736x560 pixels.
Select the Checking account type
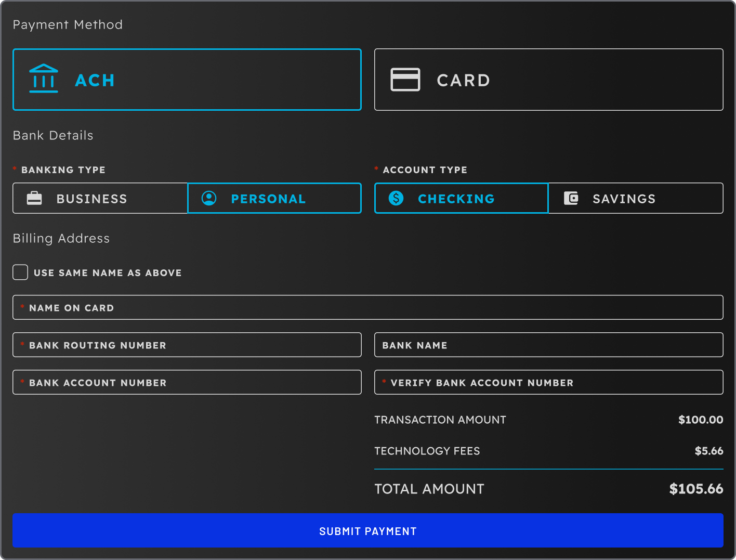461,198
